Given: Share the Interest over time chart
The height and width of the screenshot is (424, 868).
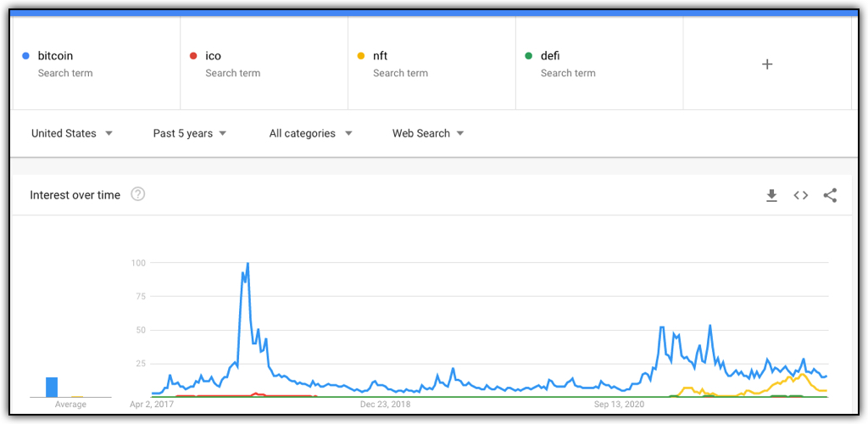Looking at the screenshot, I should pos(830,195).
